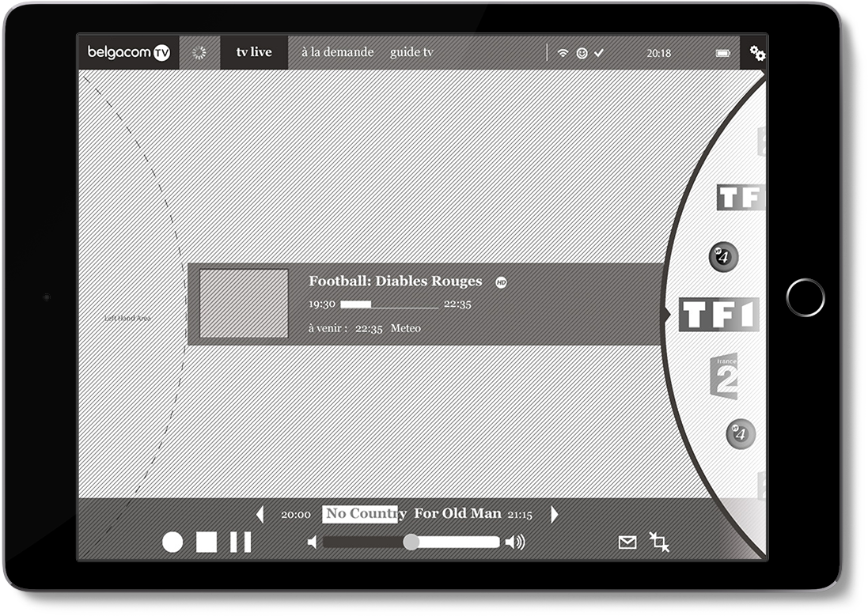Click the volume slider knob
The image size is (868, 616).
pyautogui.click(x=411, y=542)
